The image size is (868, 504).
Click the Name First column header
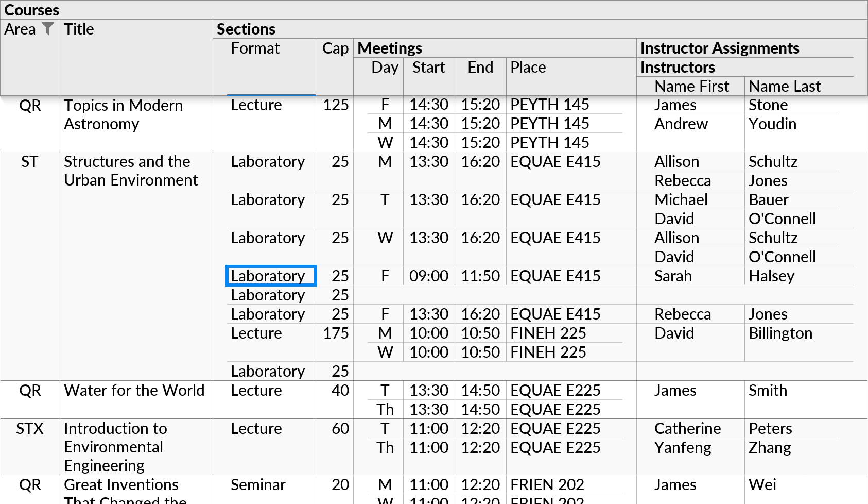click(x=691, y=86)
